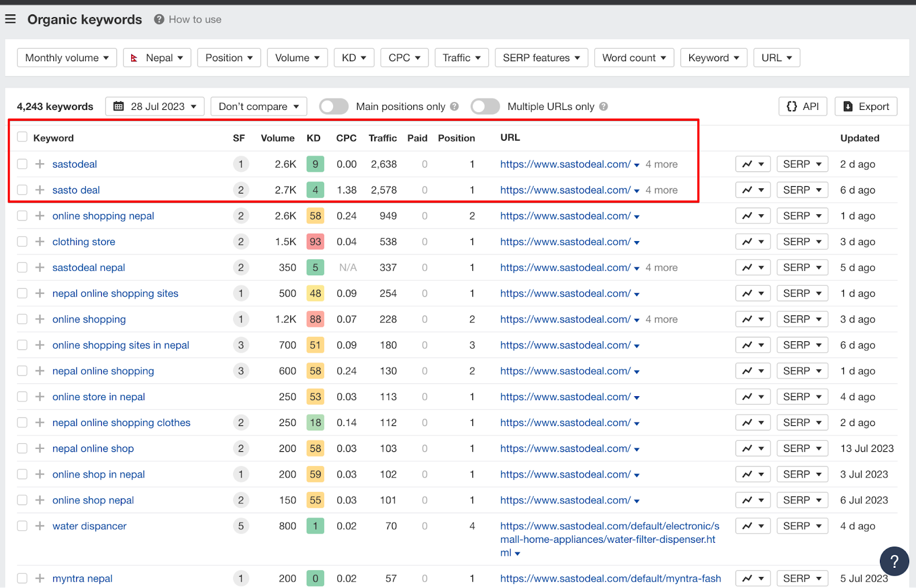Open the Monthly volume dropdown

point(67,58)
